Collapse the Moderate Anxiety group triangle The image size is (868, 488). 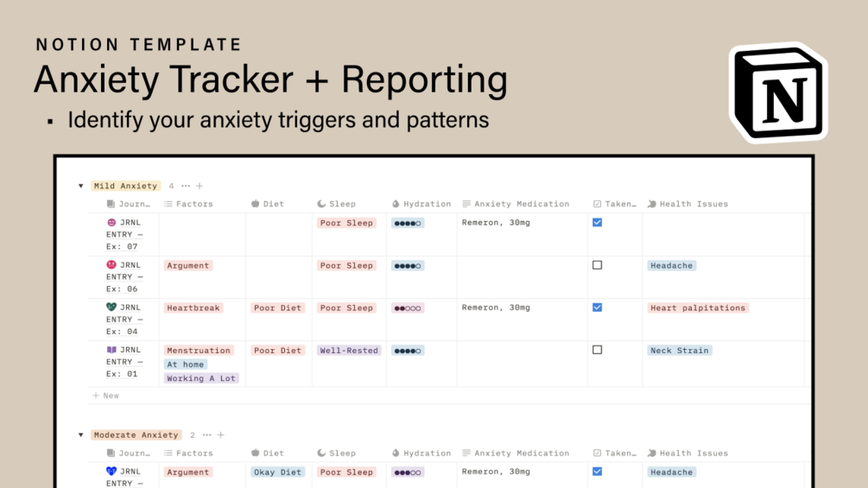tap(81, 435)
